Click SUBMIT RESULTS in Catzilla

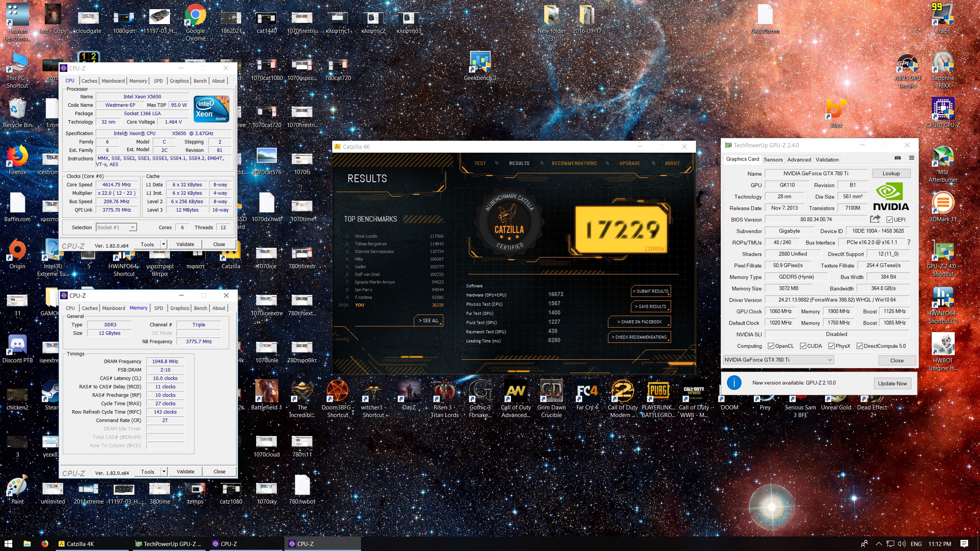(x=650, y=291)
